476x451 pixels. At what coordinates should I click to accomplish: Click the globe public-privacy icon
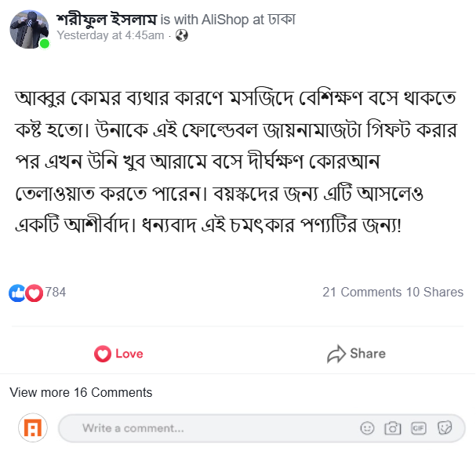point(182,35)
